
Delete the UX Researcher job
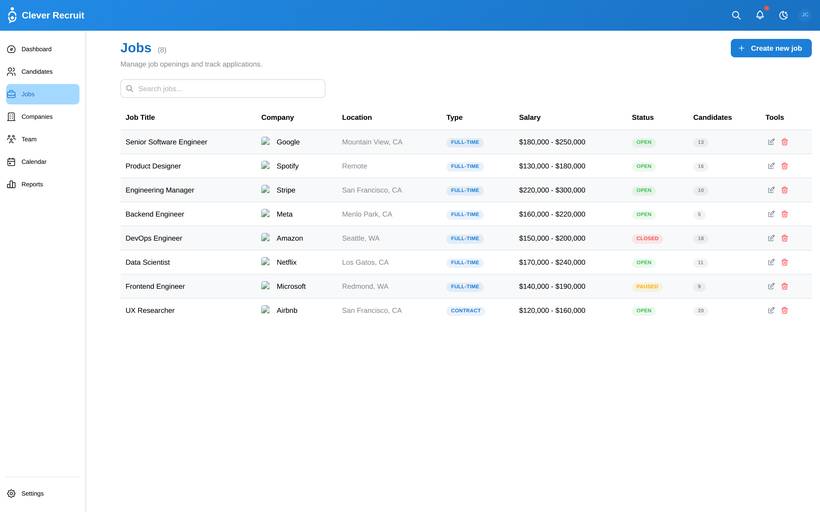click(x=784, y=310)
